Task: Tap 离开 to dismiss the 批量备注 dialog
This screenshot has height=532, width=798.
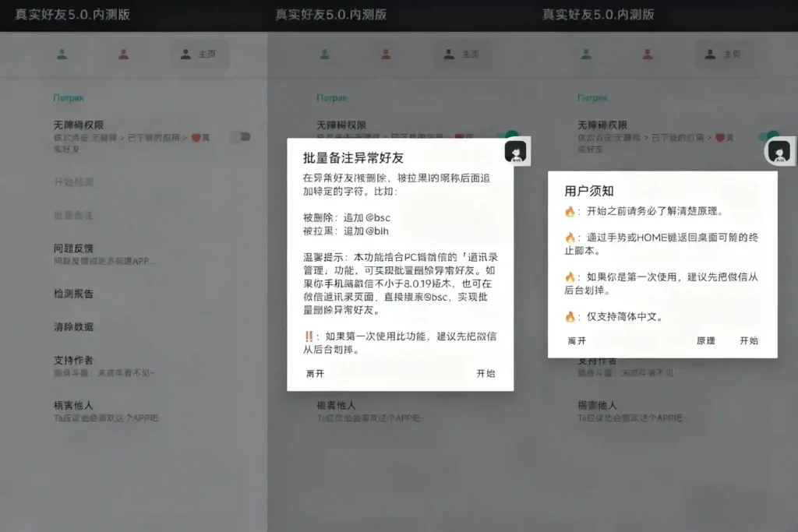Action: pos(315,373)
